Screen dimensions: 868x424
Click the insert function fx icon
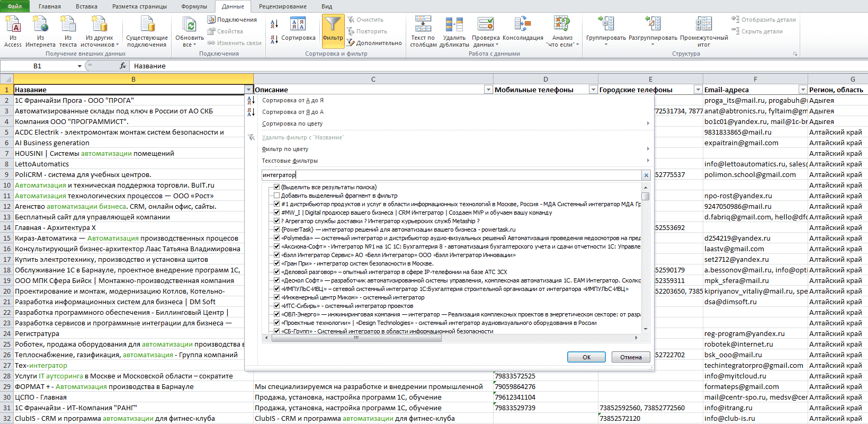coord(123,66)
